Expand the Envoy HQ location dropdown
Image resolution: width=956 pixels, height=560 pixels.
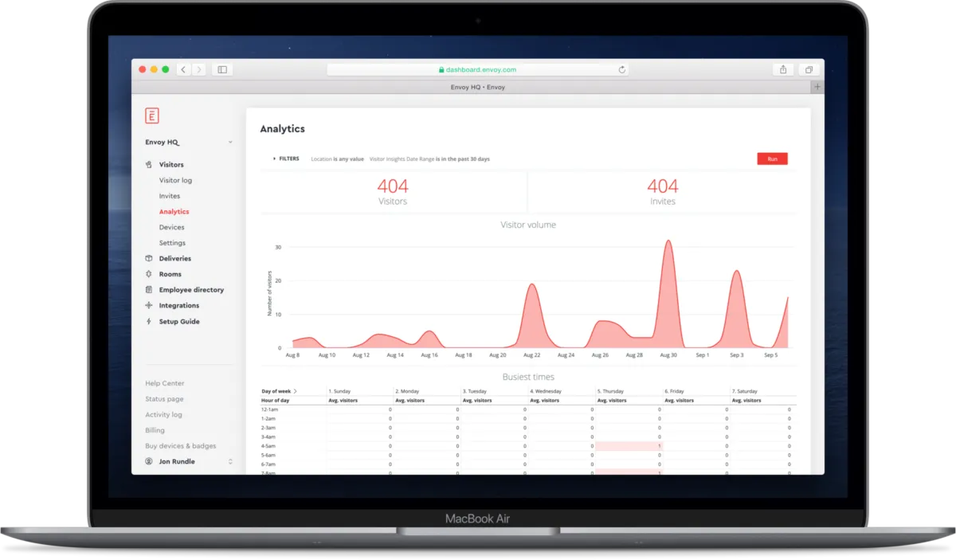point(230,143)
